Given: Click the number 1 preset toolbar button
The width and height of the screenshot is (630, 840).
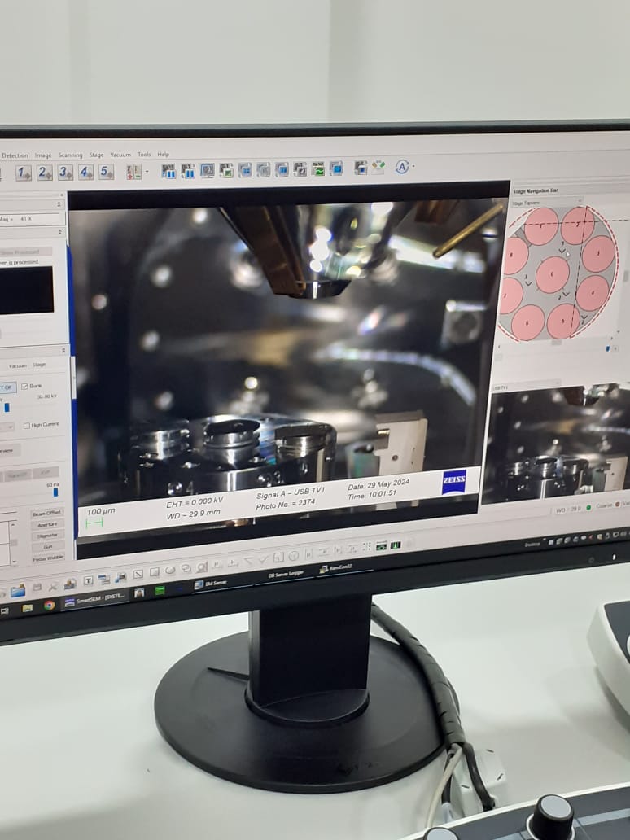Looking at the screenshot, I should [23, 173].
